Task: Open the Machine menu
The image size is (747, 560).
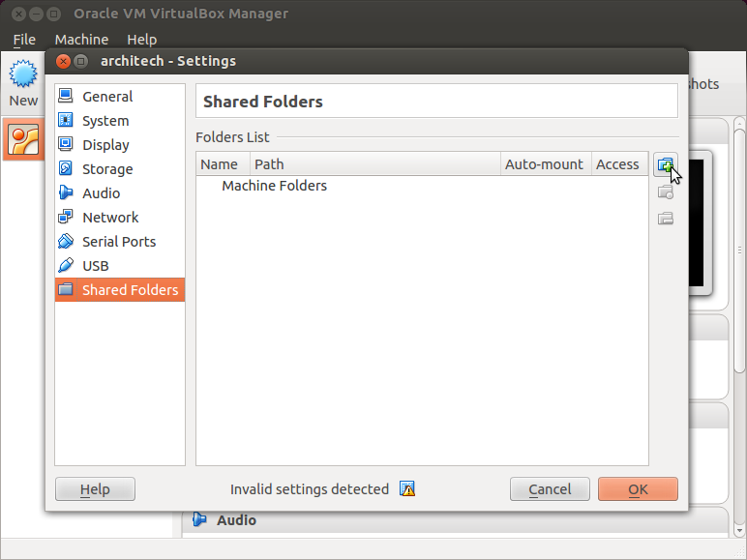Action: [x=81, y=40]
